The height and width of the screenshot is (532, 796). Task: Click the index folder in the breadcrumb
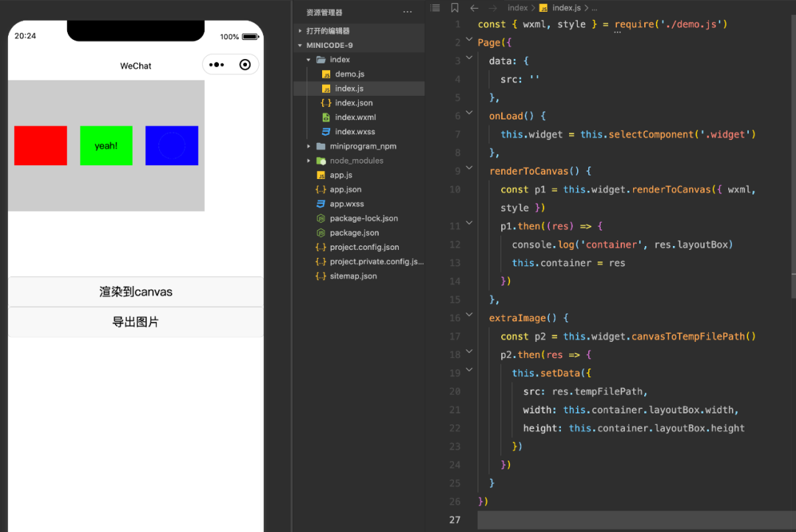click(517, 7)
